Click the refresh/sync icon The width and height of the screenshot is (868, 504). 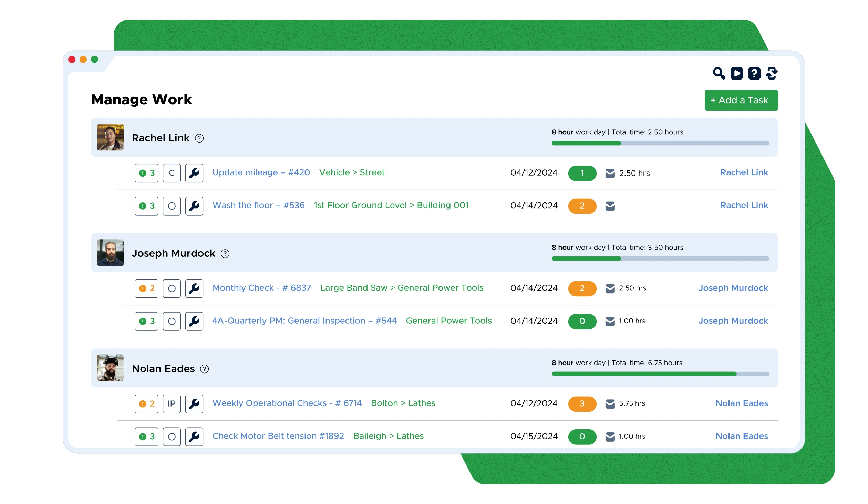coord(772,73)
